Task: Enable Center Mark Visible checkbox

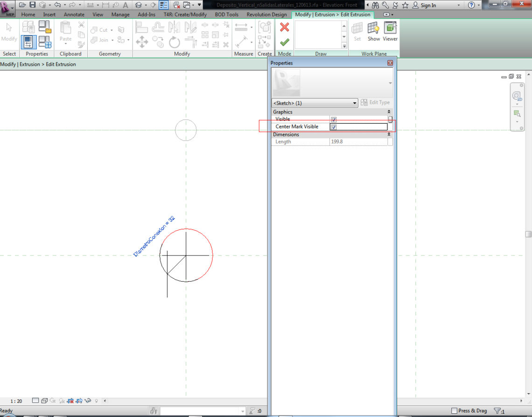Action: 333,127
